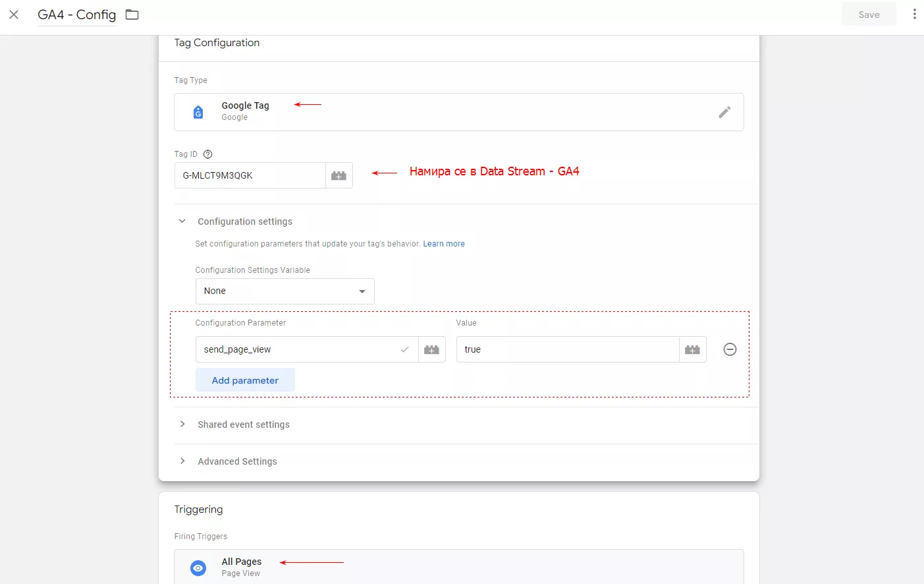924x584 pixels.
Task: Open the Tag ID help question mark
Action: pos(208,154)
